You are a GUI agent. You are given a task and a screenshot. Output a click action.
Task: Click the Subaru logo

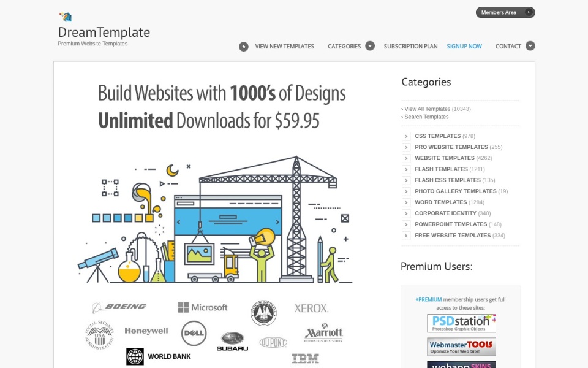tap(233, 342)
